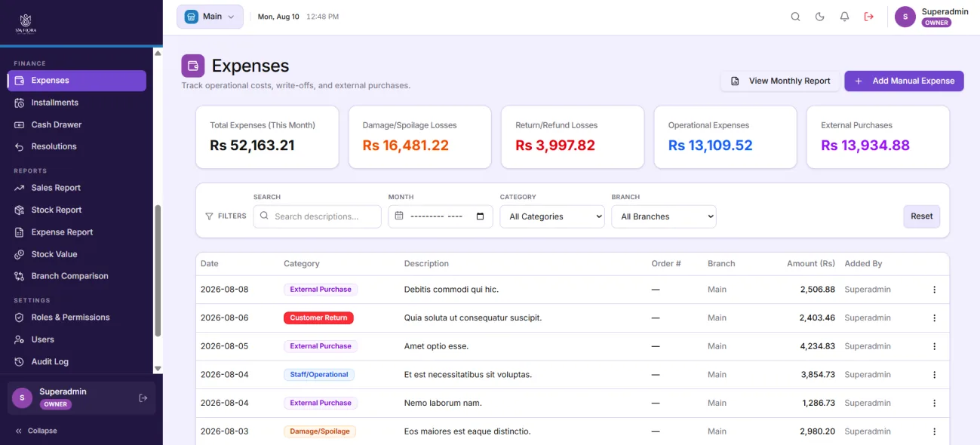
Task: Click the Date column header
Action: tap(210, 264)
